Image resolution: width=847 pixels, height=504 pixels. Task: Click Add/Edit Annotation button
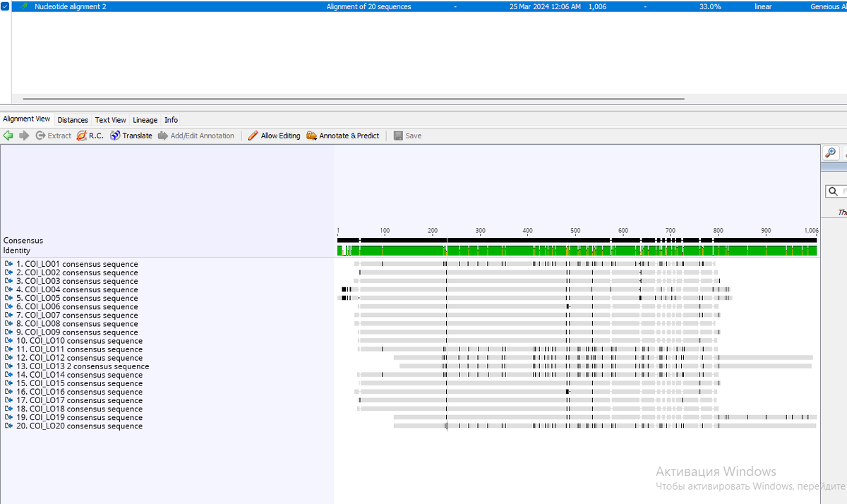pos(196,136)
